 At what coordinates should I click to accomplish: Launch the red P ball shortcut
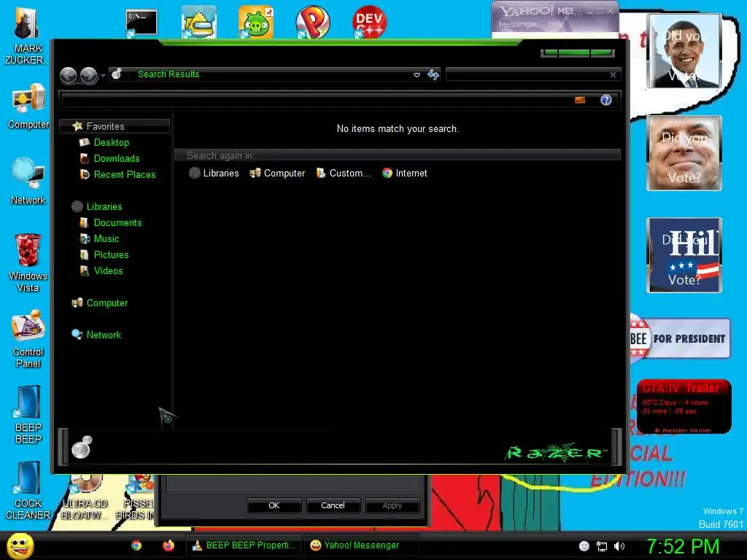tap(312, 22)
